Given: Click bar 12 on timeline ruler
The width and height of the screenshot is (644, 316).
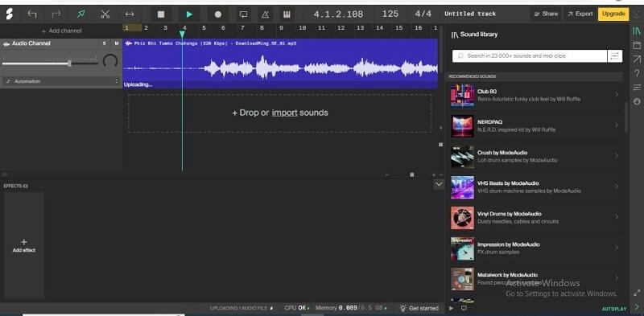Looking at the screenshot, I should coord(341,28).
